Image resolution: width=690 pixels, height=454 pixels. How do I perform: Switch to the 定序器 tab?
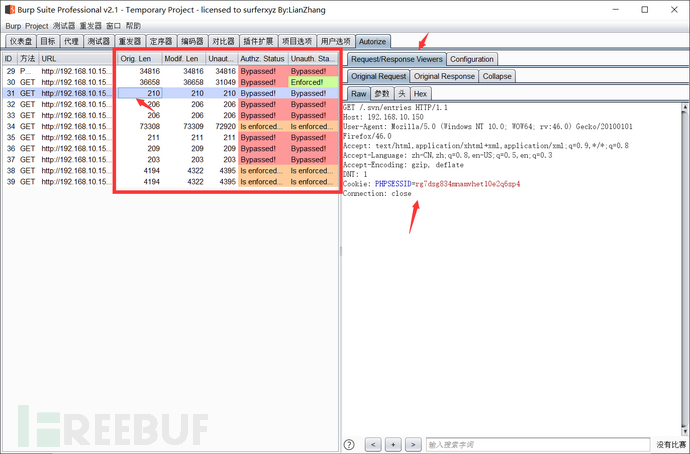point(161,41)
